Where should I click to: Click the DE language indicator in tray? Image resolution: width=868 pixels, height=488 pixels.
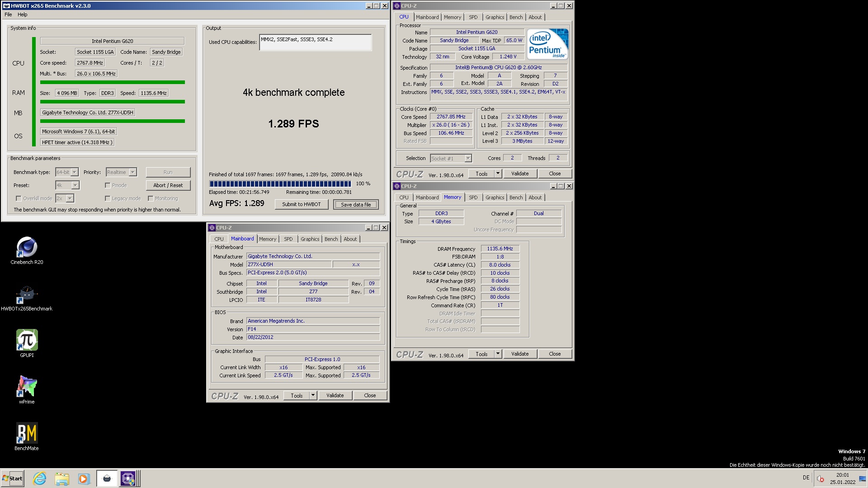pos(806,478)
